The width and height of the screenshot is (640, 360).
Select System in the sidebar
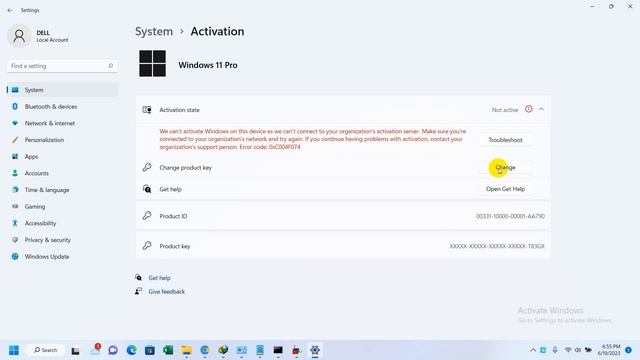click(62, 90)
